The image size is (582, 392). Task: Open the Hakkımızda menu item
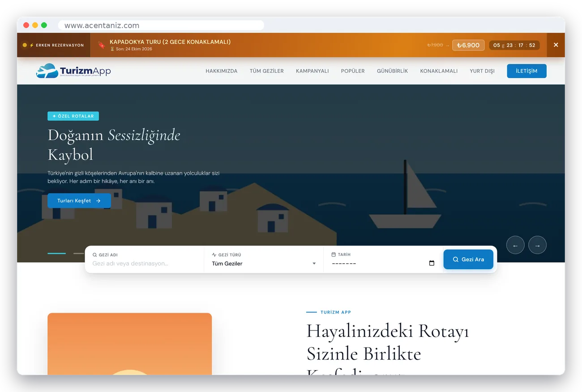click(x=222, y=71)
